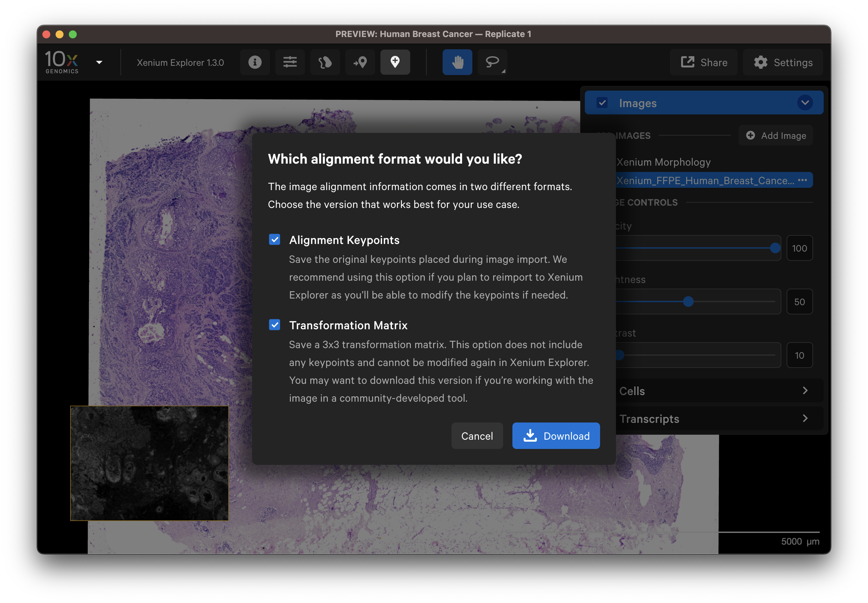The image size is (868, 603).
Task: Select the lasso selection tool
Action: point(492,62)
